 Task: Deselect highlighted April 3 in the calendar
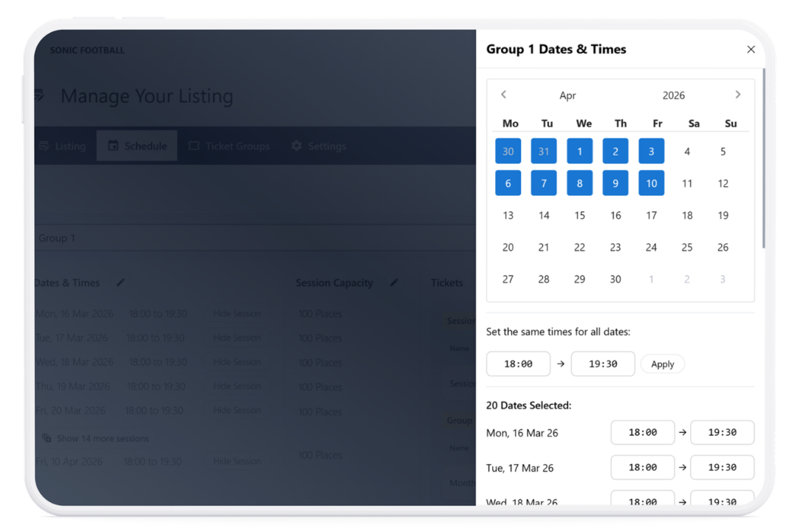pyautogui.click(x=652, y=151)
